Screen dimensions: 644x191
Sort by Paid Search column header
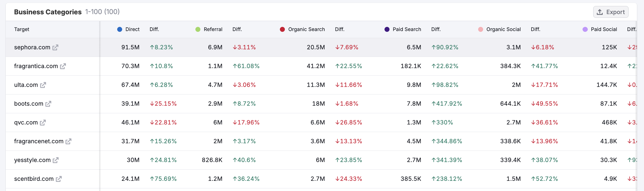[x=407, y=29]
